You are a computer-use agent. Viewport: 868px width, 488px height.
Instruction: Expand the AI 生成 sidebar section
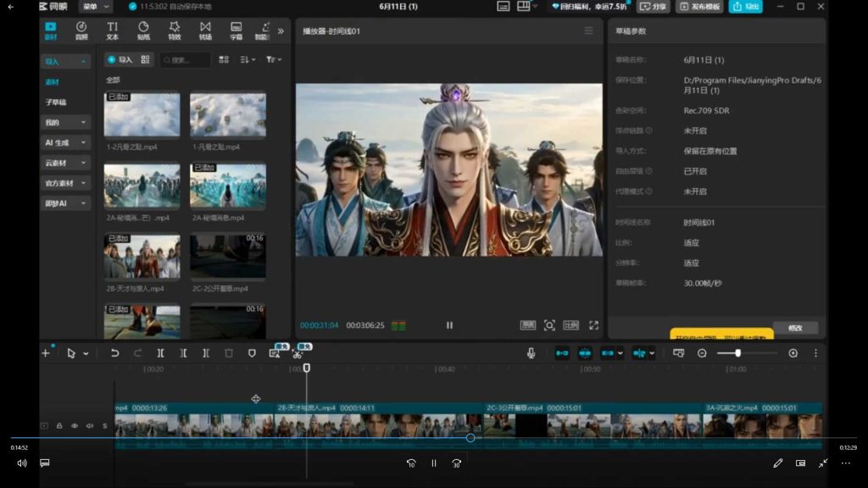pyautogui.click(x=65, y=142)
